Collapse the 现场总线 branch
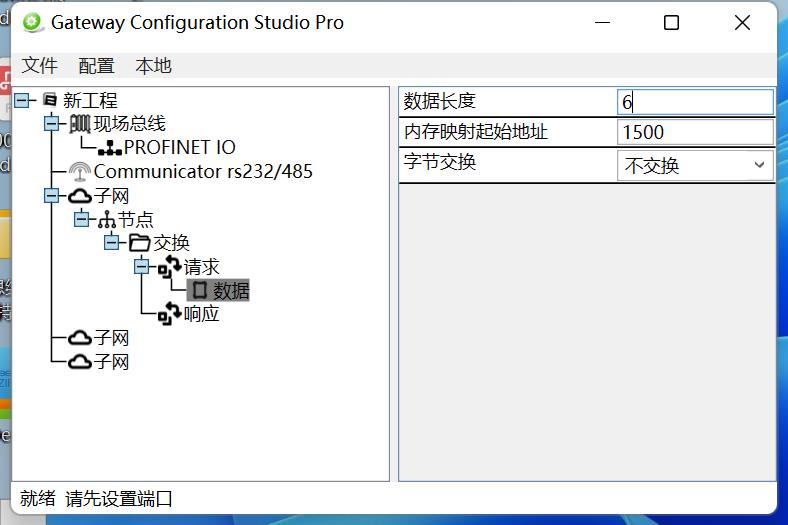 point(52,123)
